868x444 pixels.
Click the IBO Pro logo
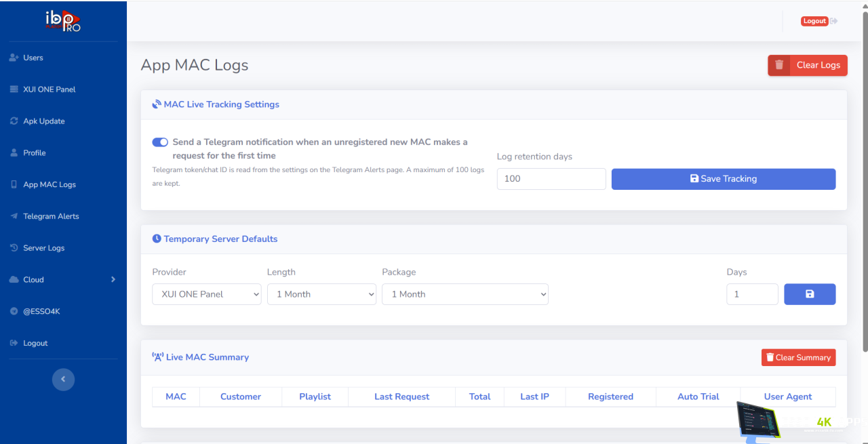click(63, 21)
